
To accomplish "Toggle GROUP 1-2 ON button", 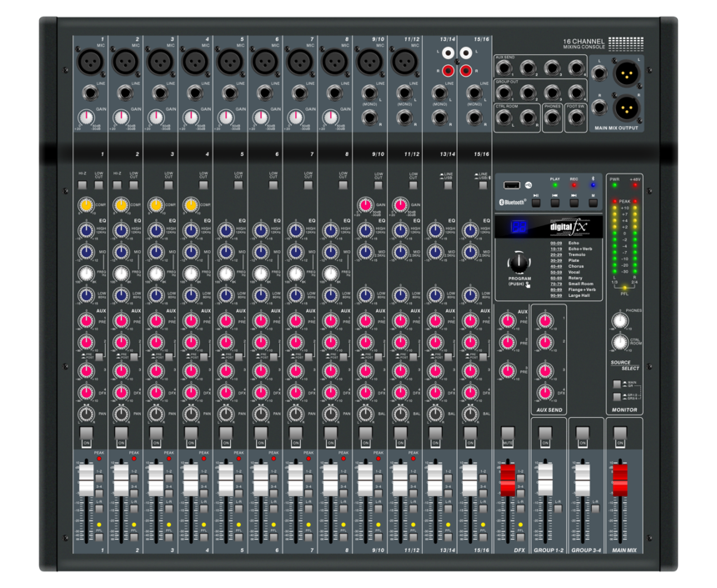I will click(x=545, y=433).
